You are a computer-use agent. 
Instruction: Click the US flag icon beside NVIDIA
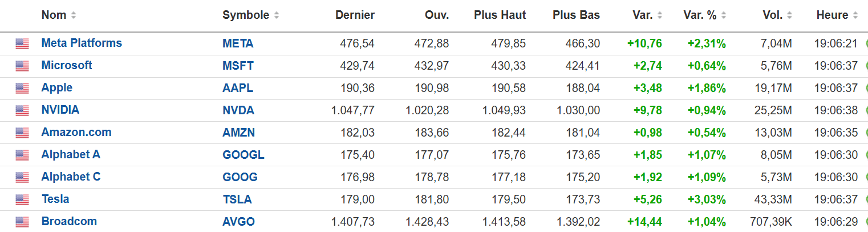(x=22, y=110)
